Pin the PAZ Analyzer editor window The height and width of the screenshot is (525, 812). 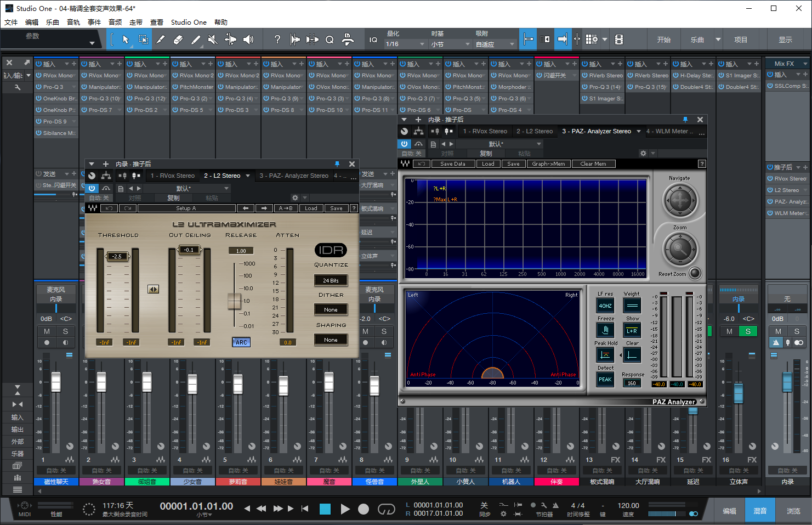click(x=685, y=120)
